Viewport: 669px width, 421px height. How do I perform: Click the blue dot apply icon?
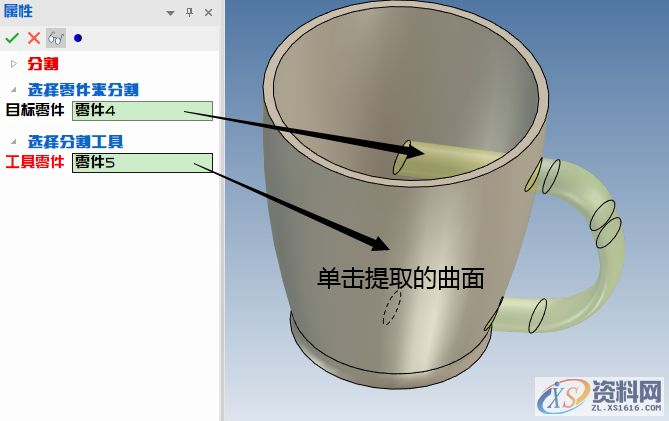[78, 38]
